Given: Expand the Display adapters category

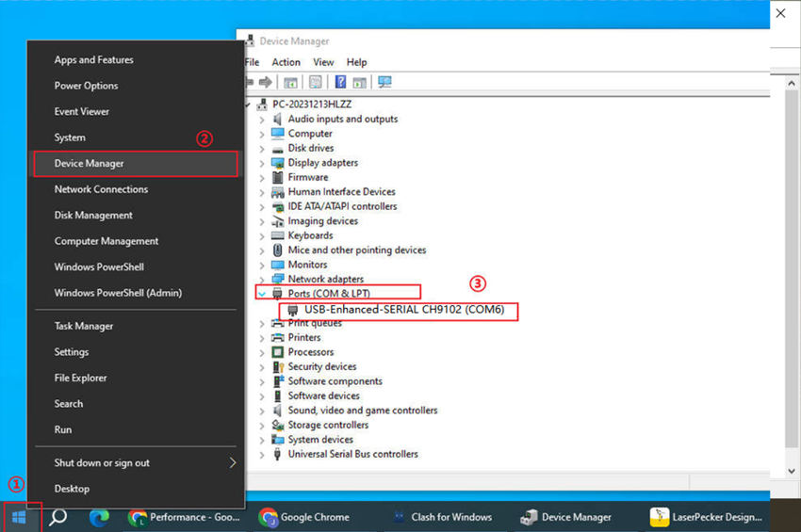Looking at the screenshot, I should pyautogui.click(x=262, y=163).
